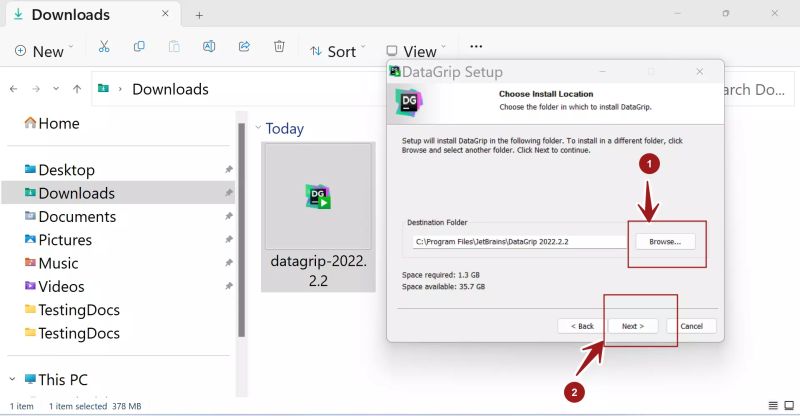Viewport: 800px width, 416px height.
Task: Open recent locations dropdown chevron
Action: coord(56,89)
